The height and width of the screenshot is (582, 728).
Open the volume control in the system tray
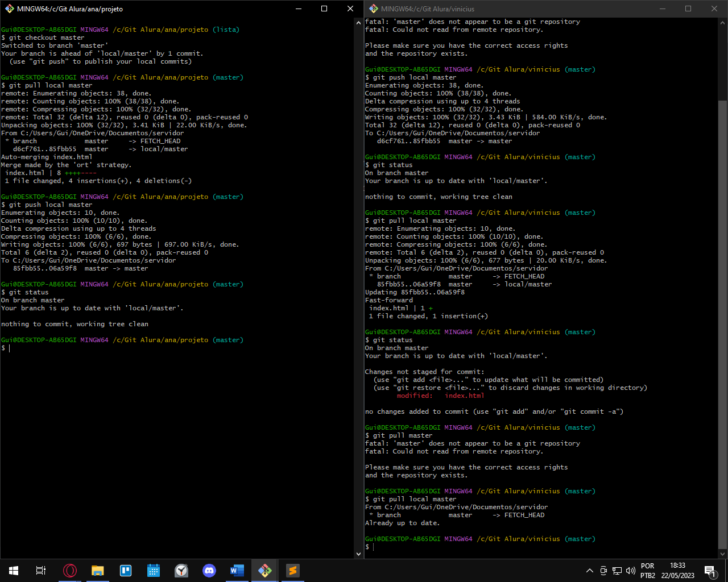pyautogui.click(x=630, y=571)
